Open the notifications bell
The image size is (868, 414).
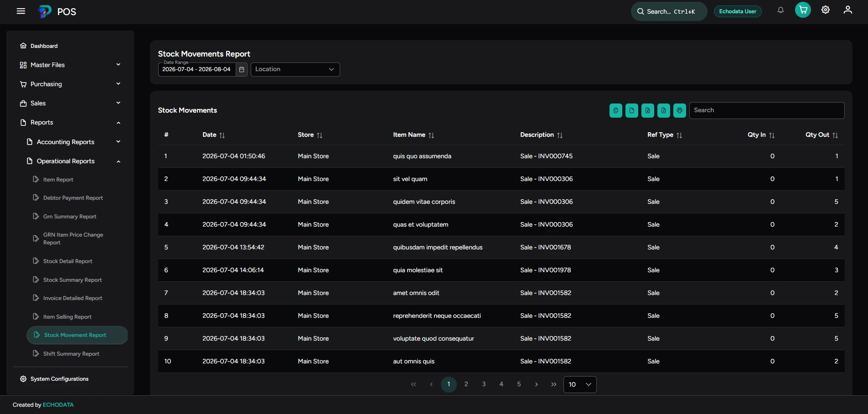pos(780,10)
